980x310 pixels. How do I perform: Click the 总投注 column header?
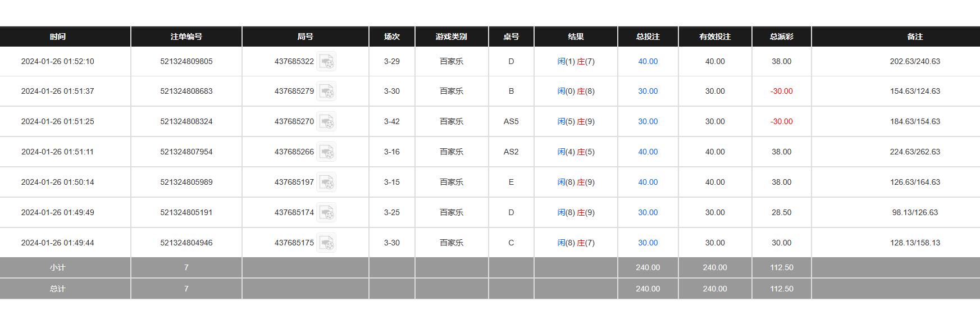[x=648, y=37]
